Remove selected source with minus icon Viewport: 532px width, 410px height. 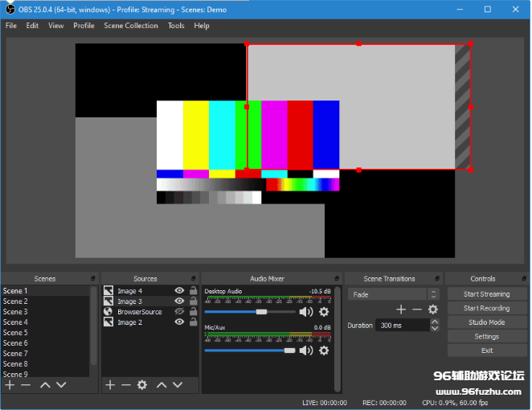(x=126, y=385)
